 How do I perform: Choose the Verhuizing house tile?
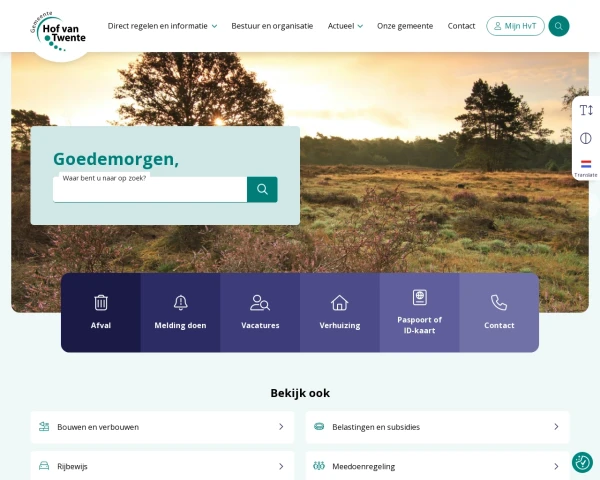pos(340,312)
